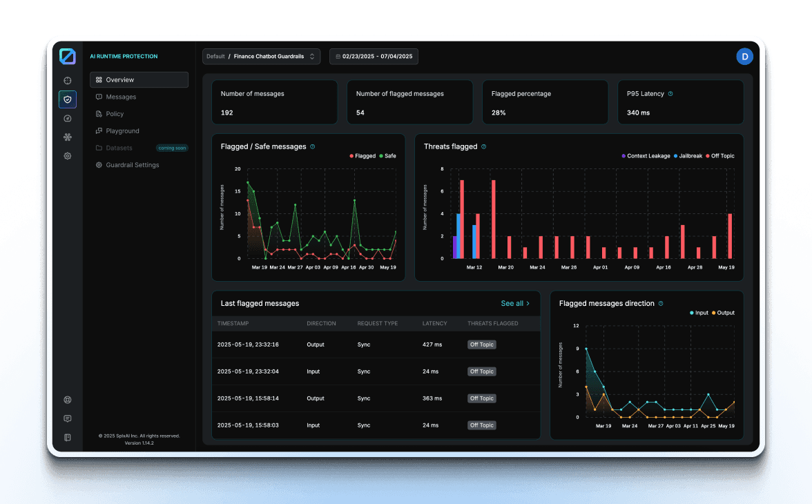Toggle the Input series legend entry

click(x=699, y=313)
